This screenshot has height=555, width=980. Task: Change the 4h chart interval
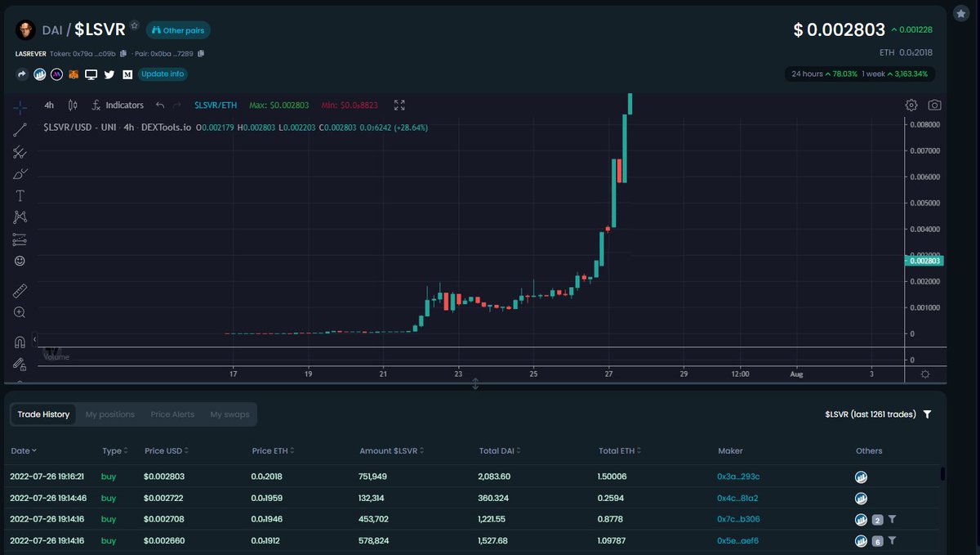49,105
